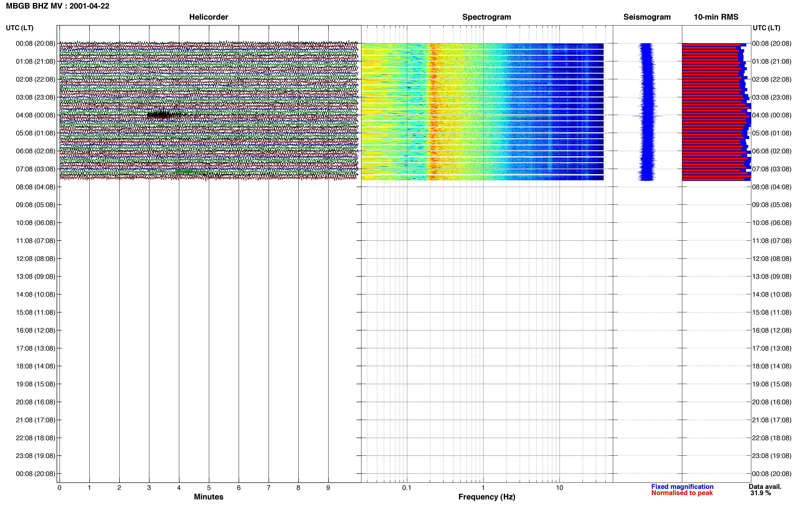Click the '31.9 %' data availability value
This screenshot has height=508, width=812.
[761, 493]
